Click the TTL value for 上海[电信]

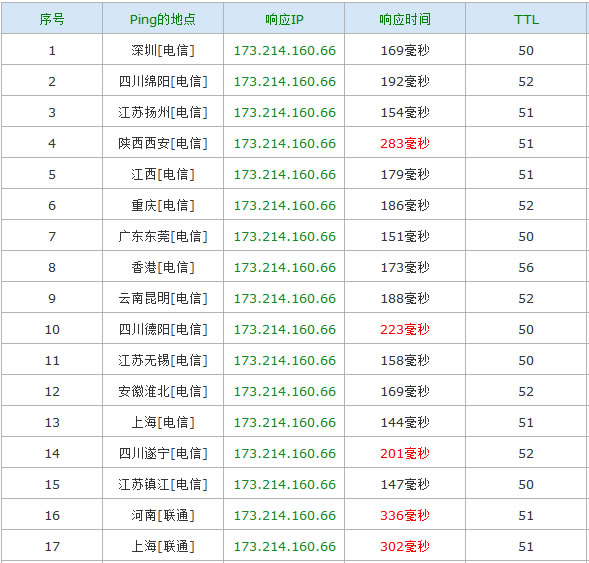coord(526,423)
